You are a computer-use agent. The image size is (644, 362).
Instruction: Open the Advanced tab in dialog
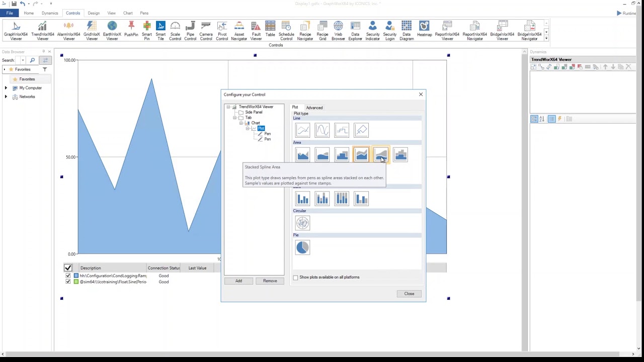click(x=314, y=108)
